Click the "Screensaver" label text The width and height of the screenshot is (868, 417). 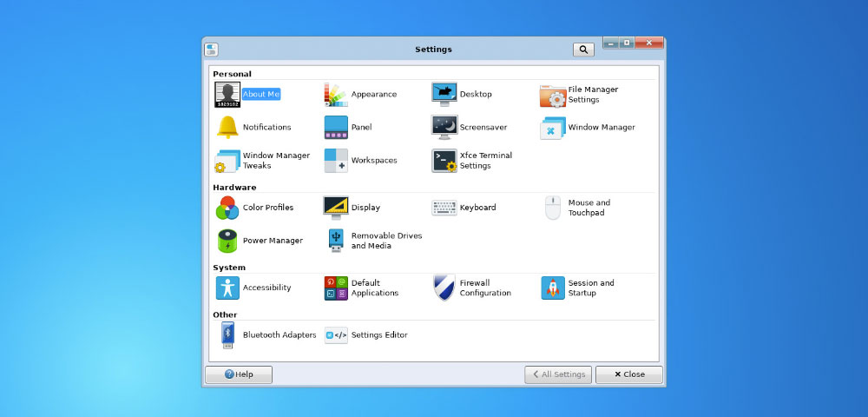tap(483, 128)
